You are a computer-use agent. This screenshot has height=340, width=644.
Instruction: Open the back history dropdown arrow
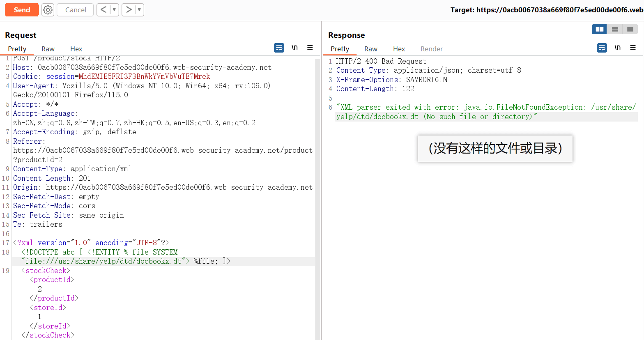click(115, 9)
